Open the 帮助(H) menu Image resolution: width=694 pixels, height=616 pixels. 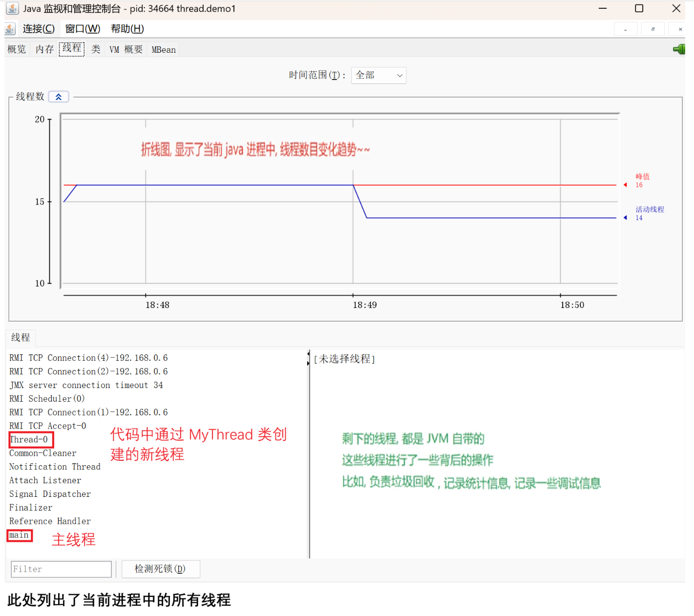[x=127, y=29]
